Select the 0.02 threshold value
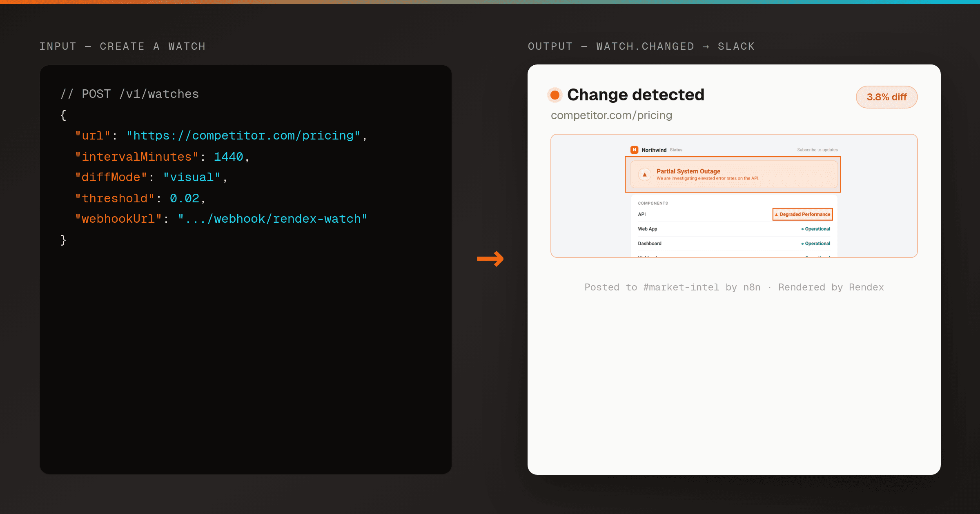 (184, 198)
